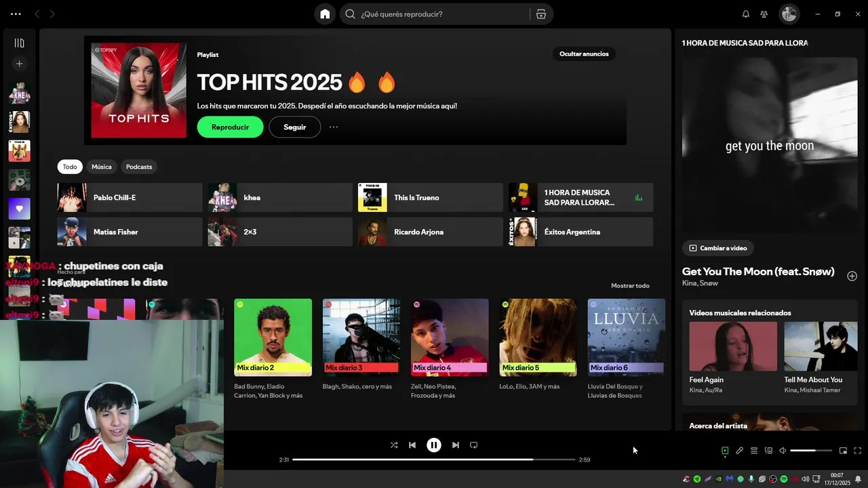Click the Seguir button
Viewport: 868px width, 488px height.
pyautogui.click(x=294, y=127)
